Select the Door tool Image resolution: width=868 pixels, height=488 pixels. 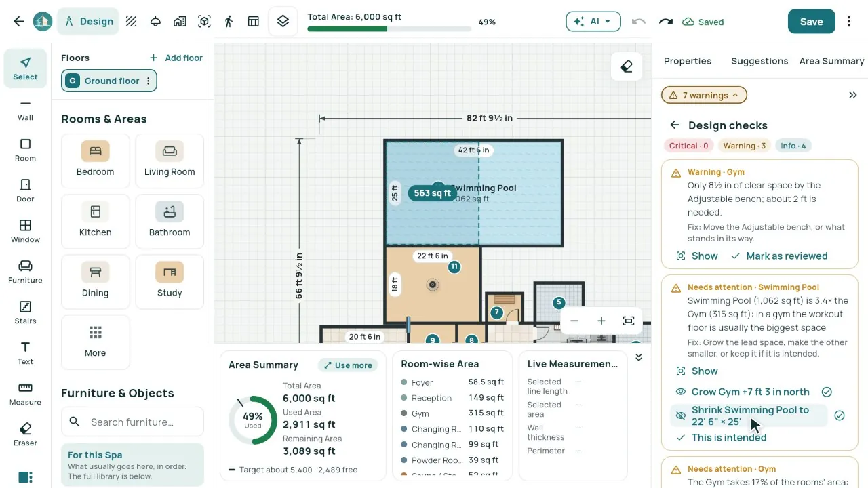[x=25, y=191]
